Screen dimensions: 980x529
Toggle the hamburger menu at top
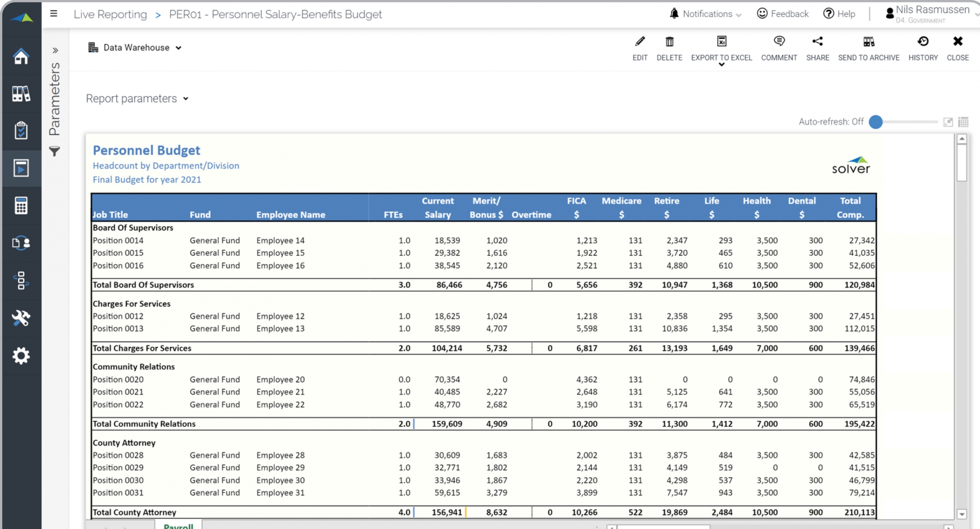tap(54, 14)
